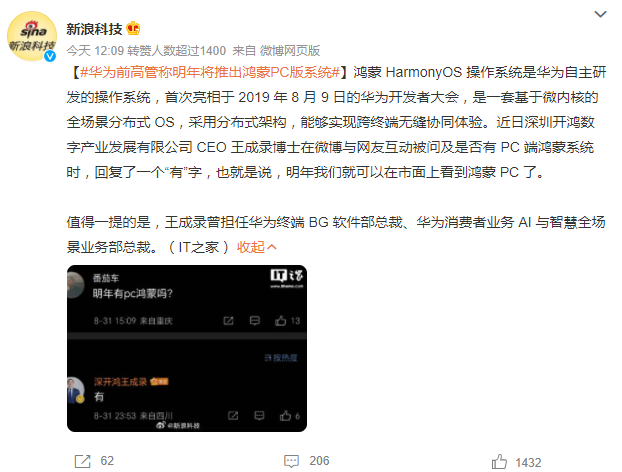Open the 新浪科技 account name link
This screenshot has width=622, height=472.
click(94, 29)
